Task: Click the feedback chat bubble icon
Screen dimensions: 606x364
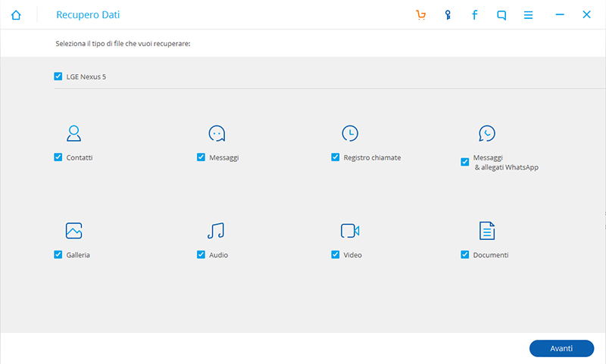Action: point(501,15)
